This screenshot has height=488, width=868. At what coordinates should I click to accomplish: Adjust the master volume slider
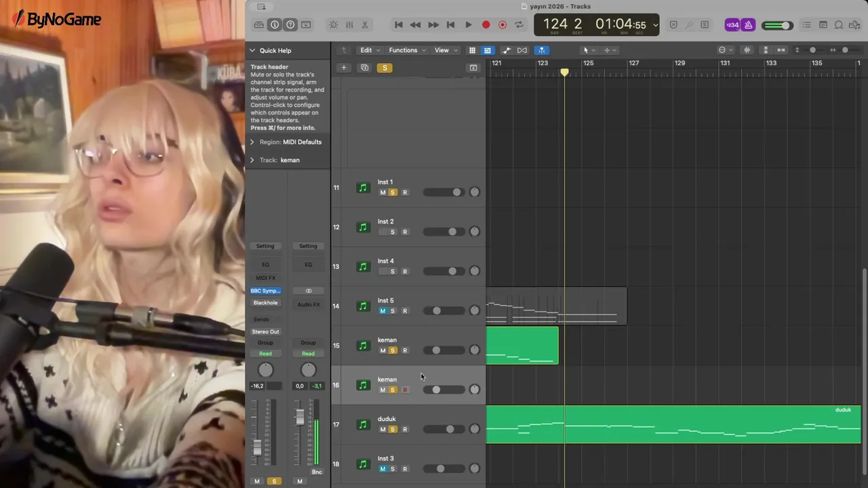(x=776, y=25)
